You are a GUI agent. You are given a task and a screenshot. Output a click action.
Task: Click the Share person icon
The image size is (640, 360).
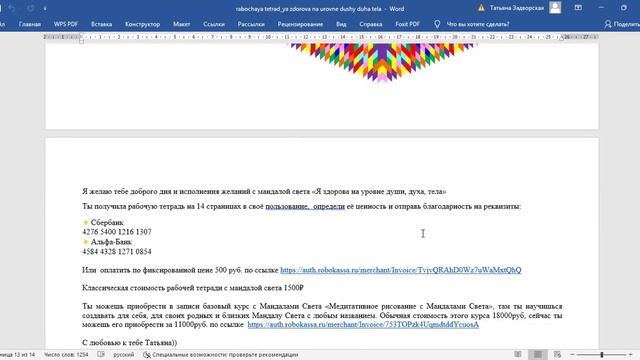pos(608,24)
